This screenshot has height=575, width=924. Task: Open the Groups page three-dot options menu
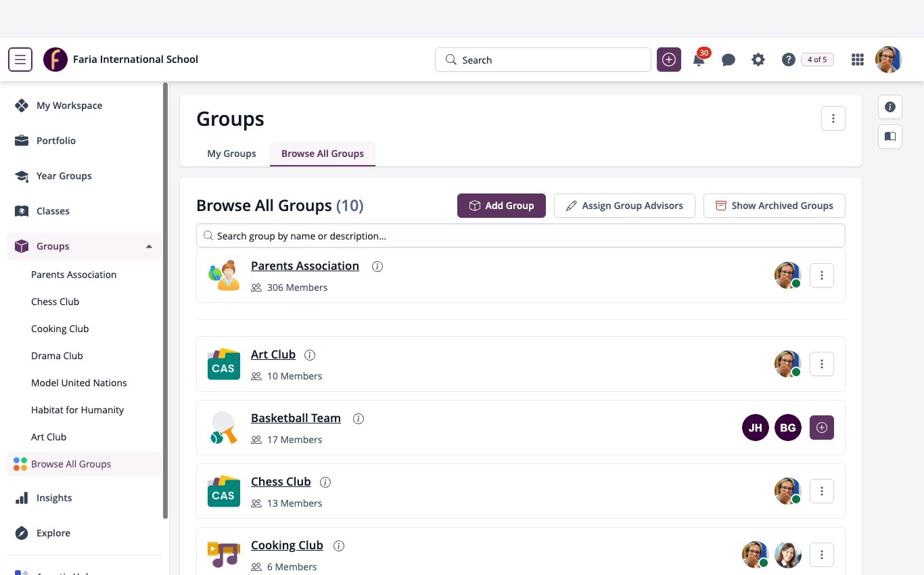coord(833,119)
